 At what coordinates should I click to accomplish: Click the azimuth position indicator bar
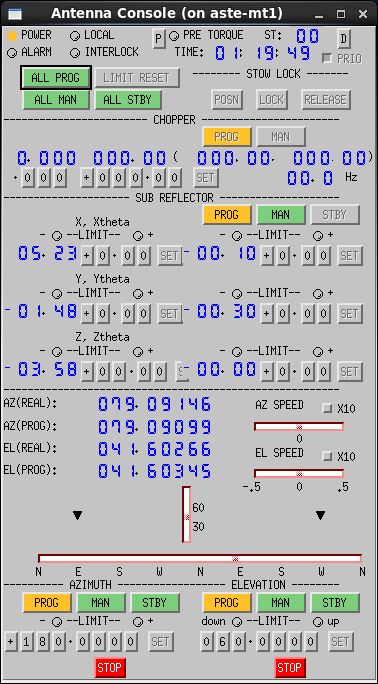coord(200,558)
